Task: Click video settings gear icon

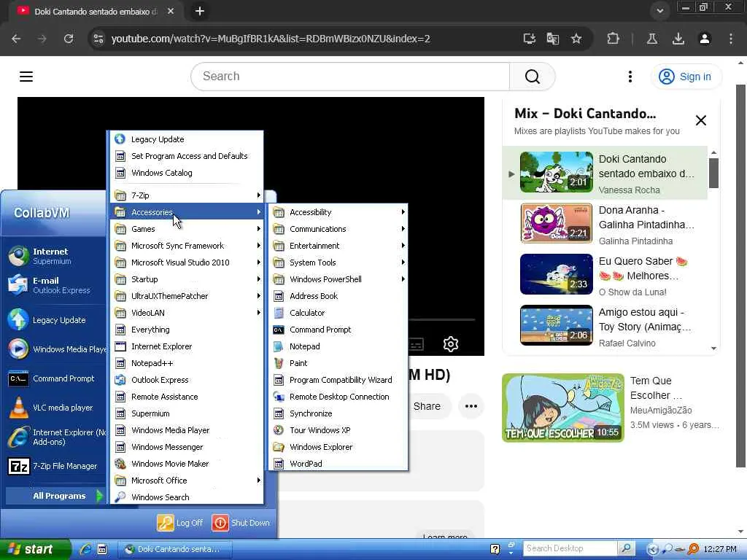Action: click(451, 344)
